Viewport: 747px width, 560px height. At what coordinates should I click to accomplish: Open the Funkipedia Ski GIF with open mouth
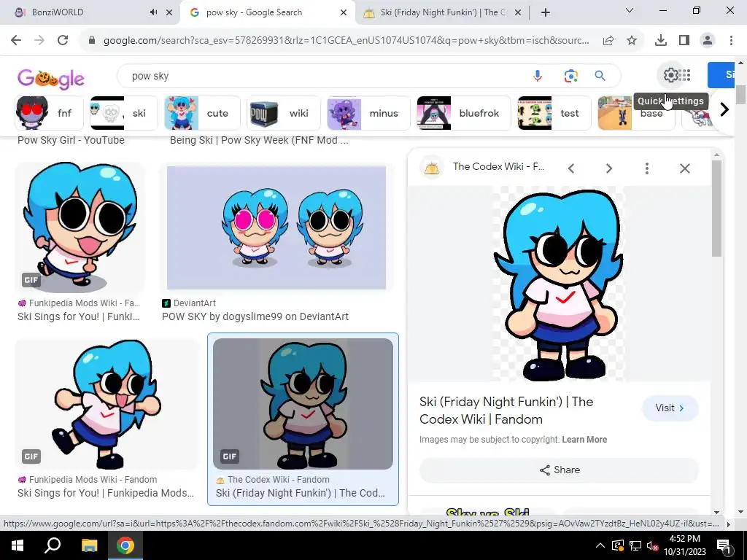[80, 227]
